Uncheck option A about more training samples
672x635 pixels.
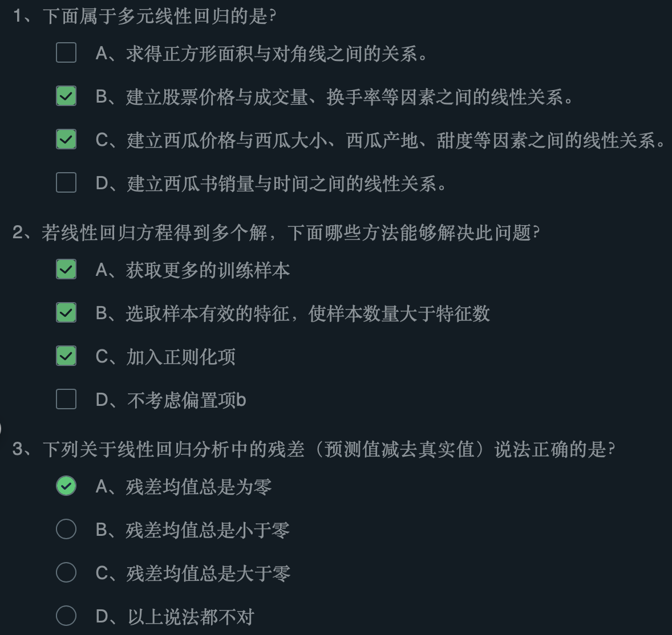[66, 270]
